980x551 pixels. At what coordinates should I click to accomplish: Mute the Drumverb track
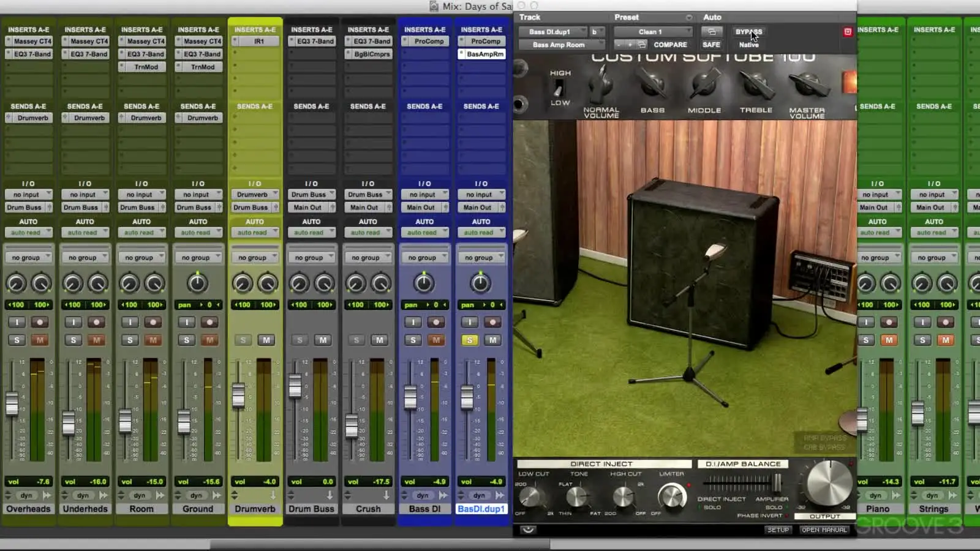[x=266, y=340]
